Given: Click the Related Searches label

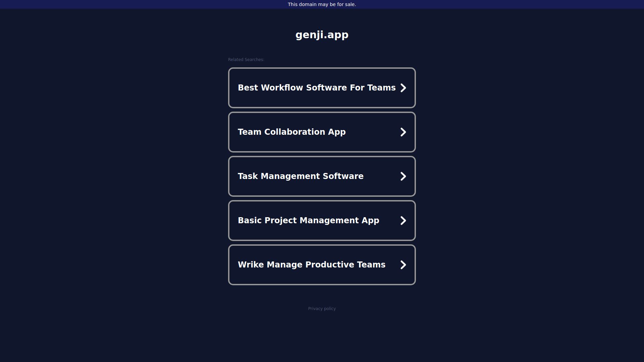Looking at the screenshot, I should (246, 60).
